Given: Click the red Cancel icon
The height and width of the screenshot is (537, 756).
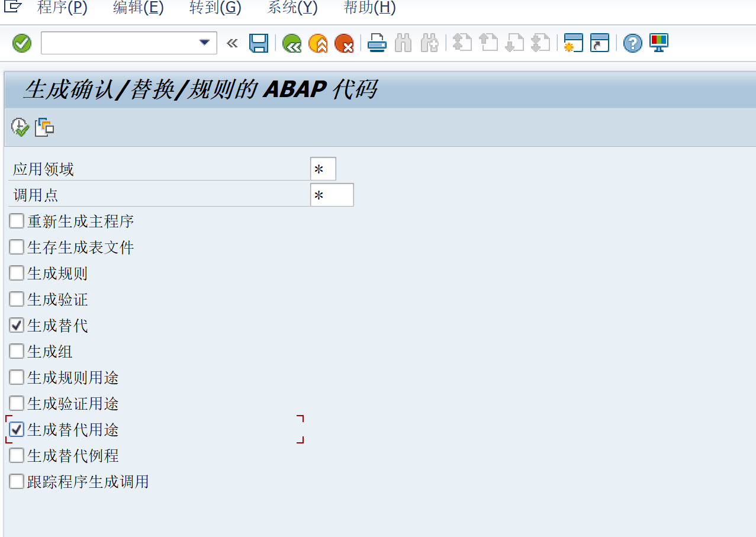Looking at the screenshot, I should point(344,43).
